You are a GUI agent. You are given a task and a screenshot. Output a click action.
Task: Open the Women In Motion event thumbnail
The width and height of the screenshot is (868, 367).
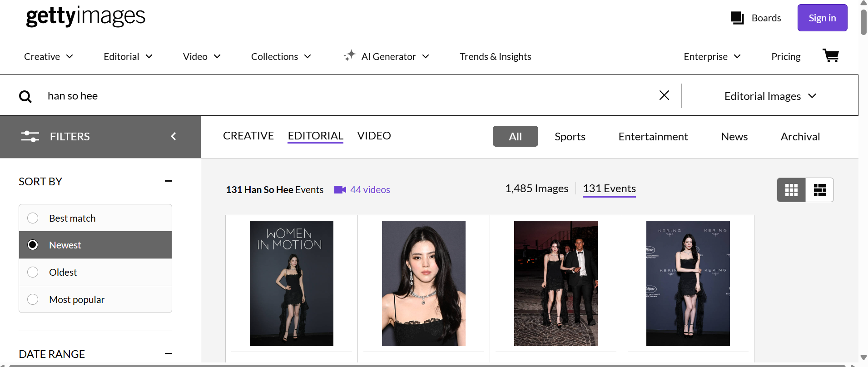click(x=291, y=283)
